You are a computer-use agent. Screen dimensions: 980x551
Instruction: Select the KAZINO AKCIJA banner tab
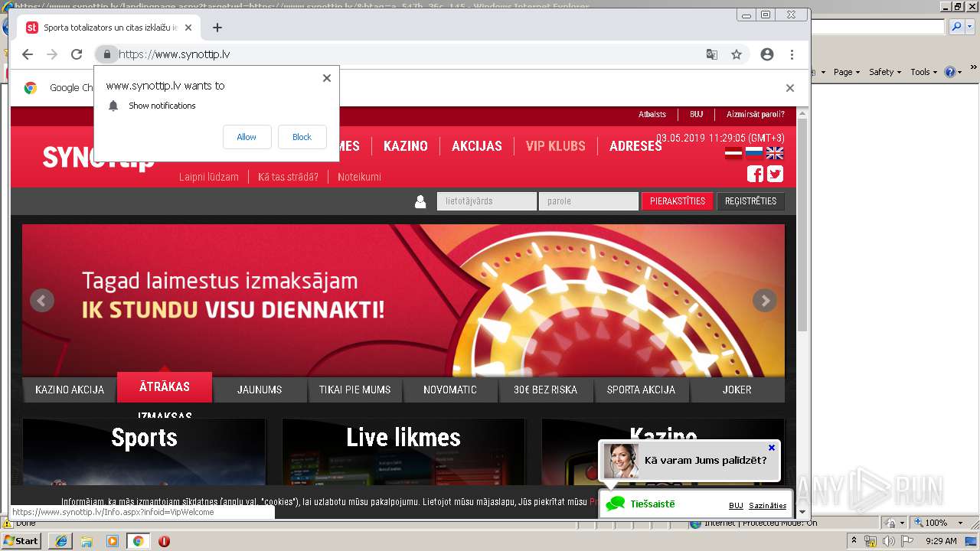click(x=70, y=390)
